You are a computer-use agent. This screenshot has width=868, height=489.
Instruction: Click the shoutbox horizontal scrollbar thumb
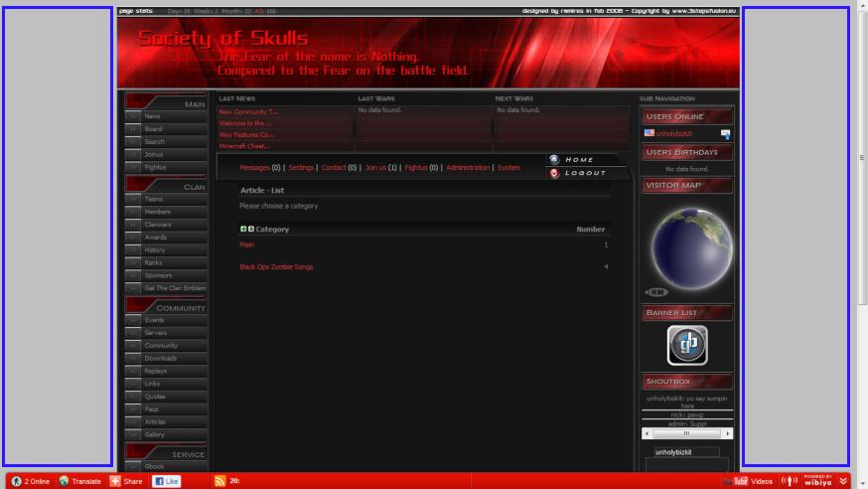[687, 433]
